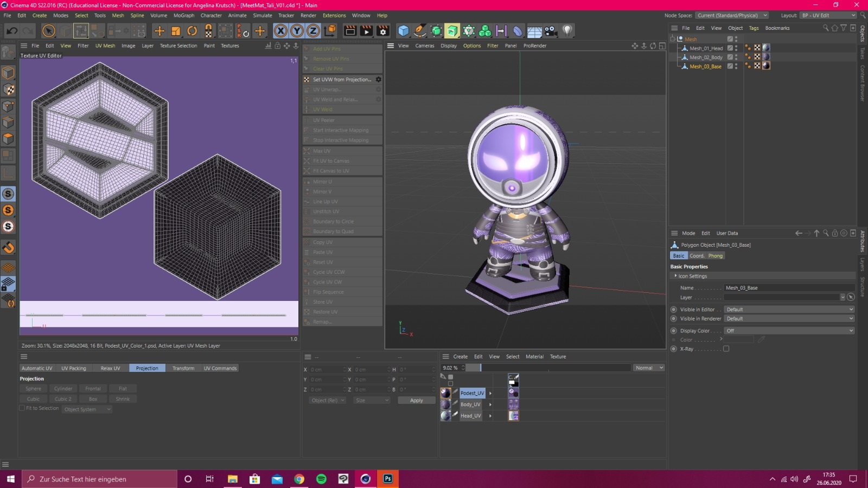The height and width of the screenshot is (488, 868).
Task: Click the Undo arrow in the top toolbar
Action: pos(11,31)
